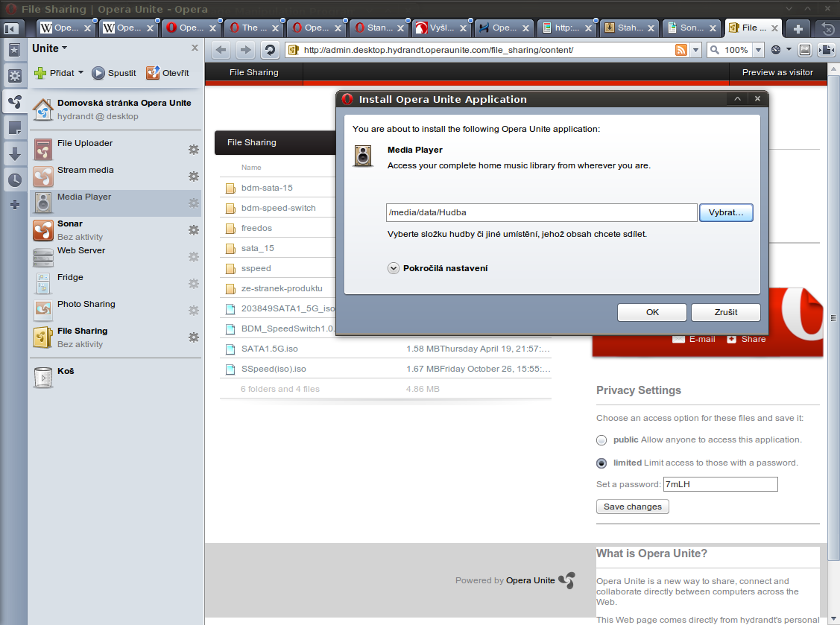Open the Bookmarks panel star icon

coord(14,51)
